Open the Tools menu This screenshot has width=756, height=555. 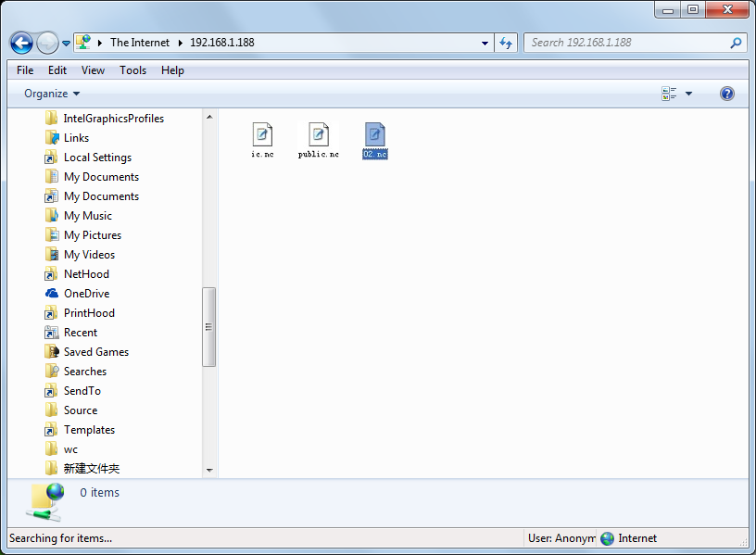[132, 70]
